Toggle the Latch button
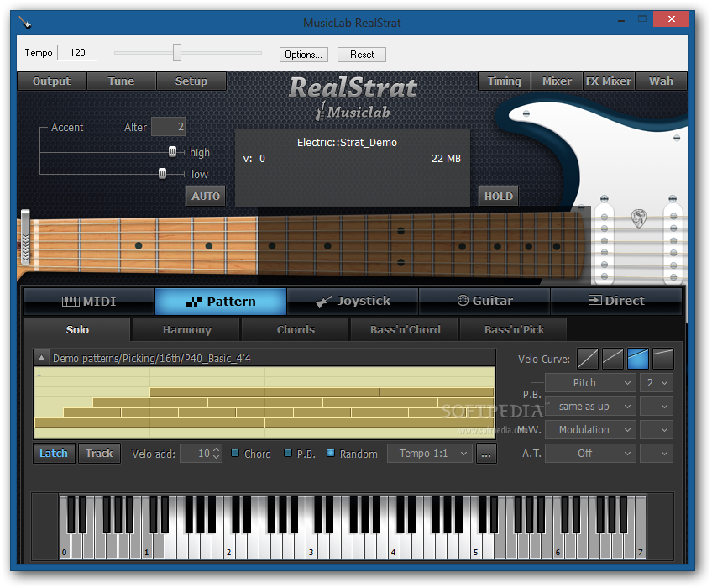This screenshot has width=712, height=588. [x=54, y=454]
